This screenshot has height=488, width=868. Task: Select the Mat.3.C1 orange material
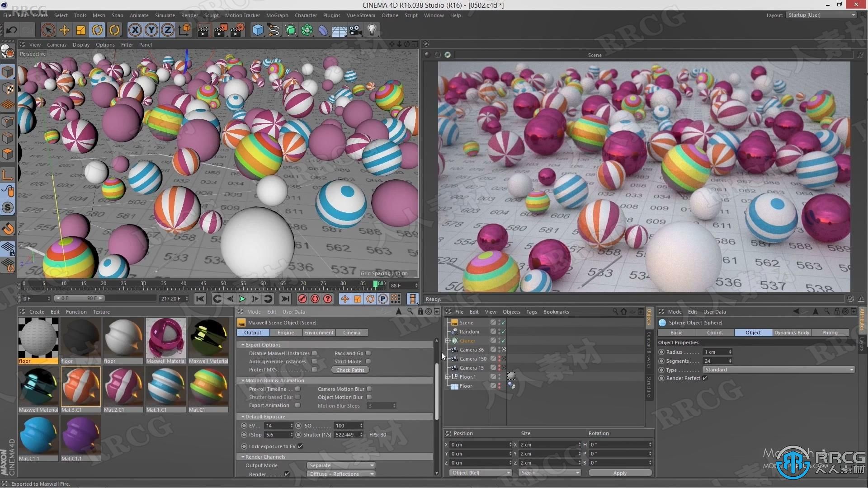[x=81, y=389]
